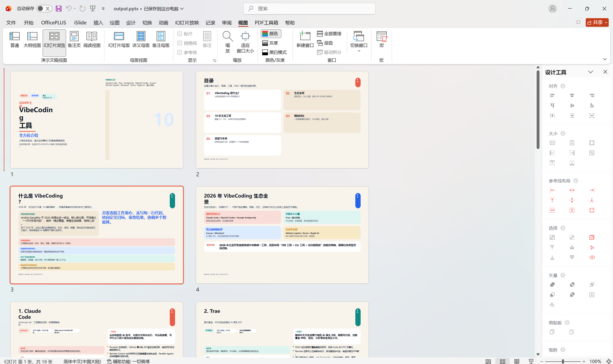Click the first vector boolean icon under 矢量
Image resolution: width=613 pixels, height=364 pixels.
552,285
